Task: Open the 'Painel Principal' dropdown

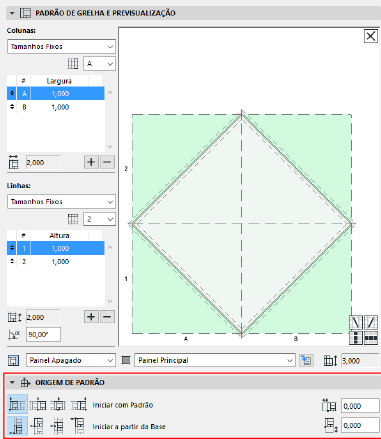Action: pyautogui.click(x=215, y=360)
